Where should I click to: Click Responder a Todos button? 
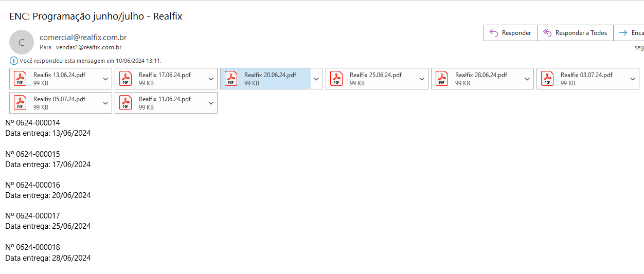point(575,33)
